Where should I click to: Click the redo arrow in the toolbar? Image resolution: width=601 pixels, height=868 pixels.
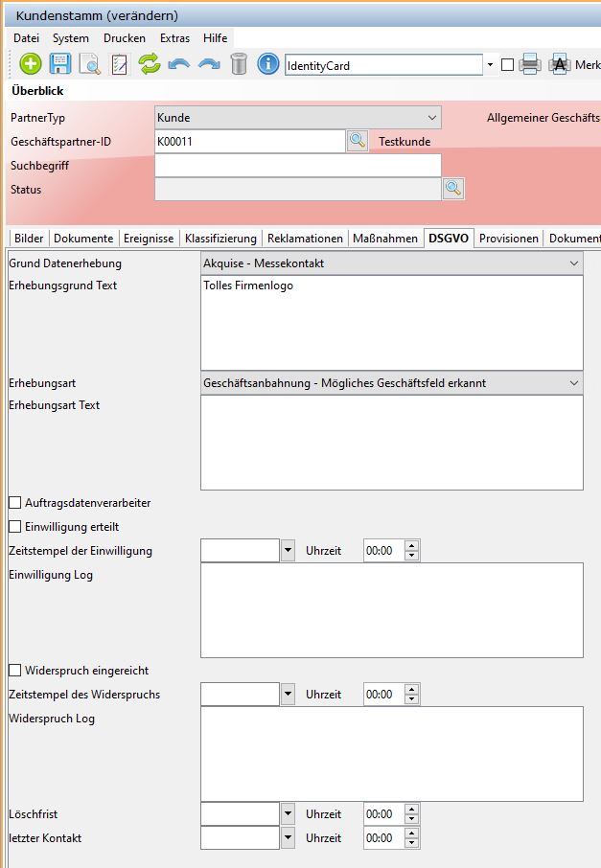(x=209, y=64)
